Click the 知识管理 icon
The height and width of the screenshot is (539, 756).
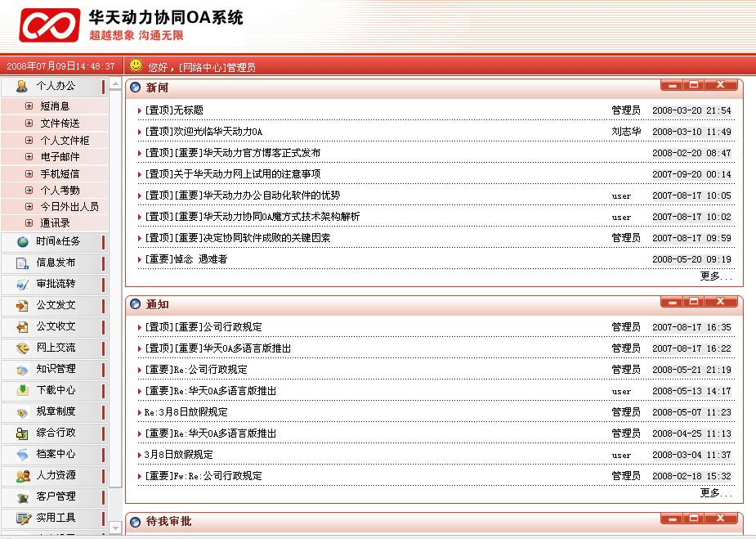point(23,370)
